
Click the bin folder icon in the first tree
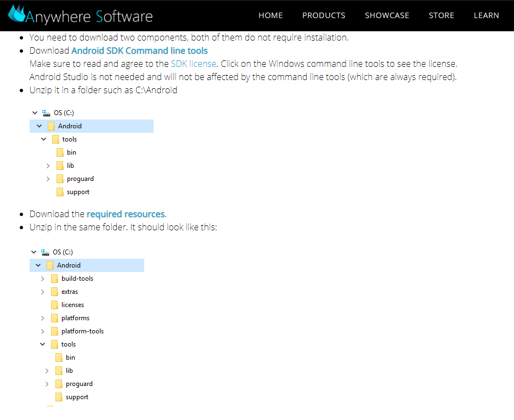point(60,152)
